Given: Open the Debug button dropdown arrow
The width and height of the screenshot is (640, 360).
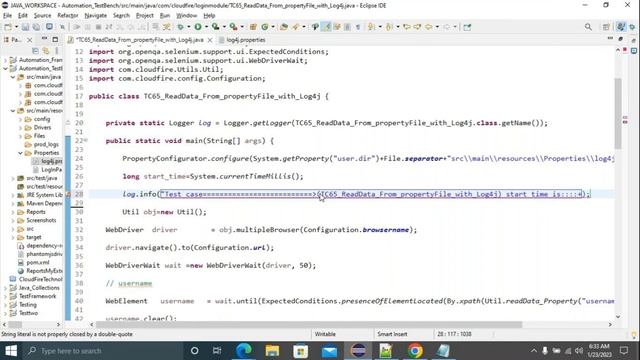Looking at the screenshot, I should click(188, 27).
